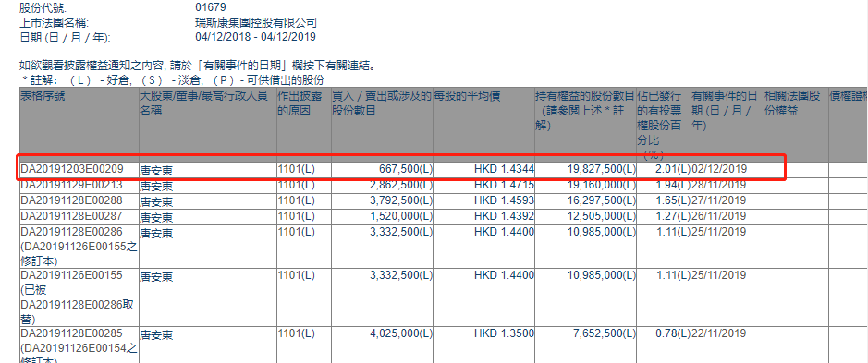
Task: Click the 表格序號 column header
Action: 43,96
